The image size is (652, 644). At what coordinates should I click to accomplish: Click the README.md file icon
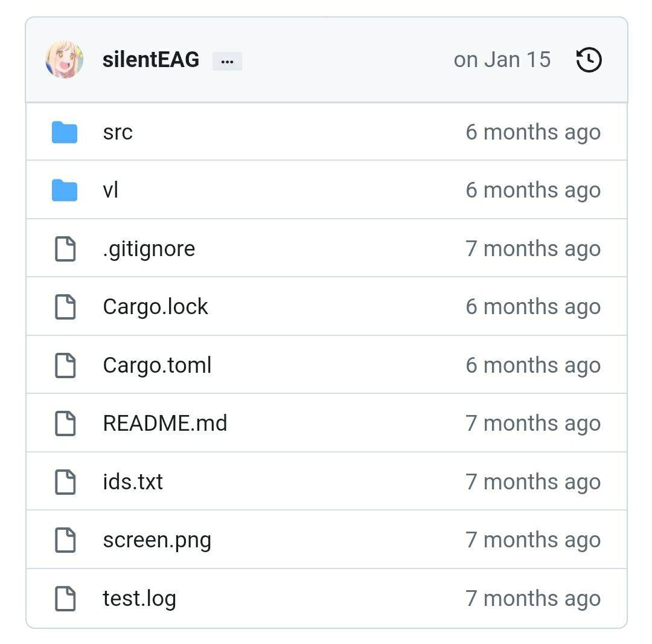click(65, 423)
